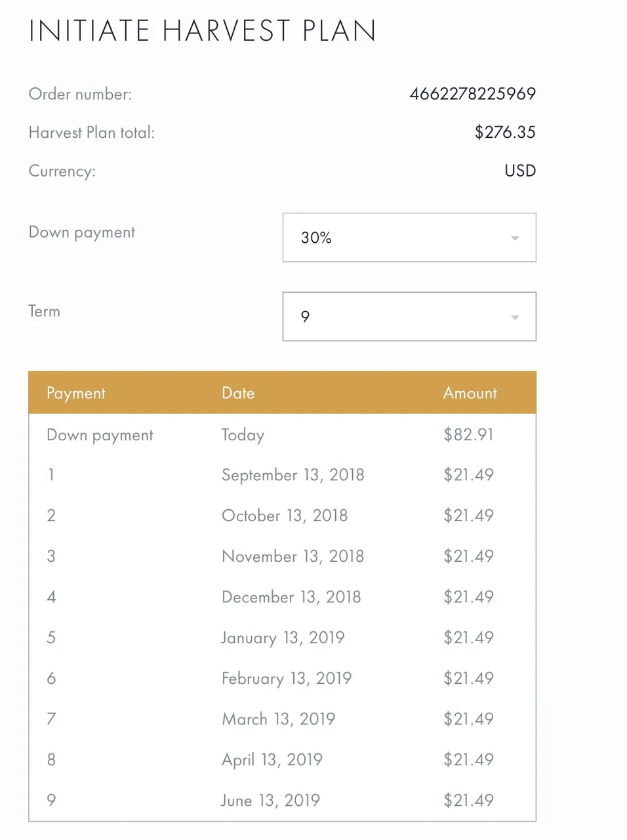This screenshot has width=627, height=840.
Task: Select the Down payment row amount $82.91
Action: pyautogui.click(x=468, y=434)
